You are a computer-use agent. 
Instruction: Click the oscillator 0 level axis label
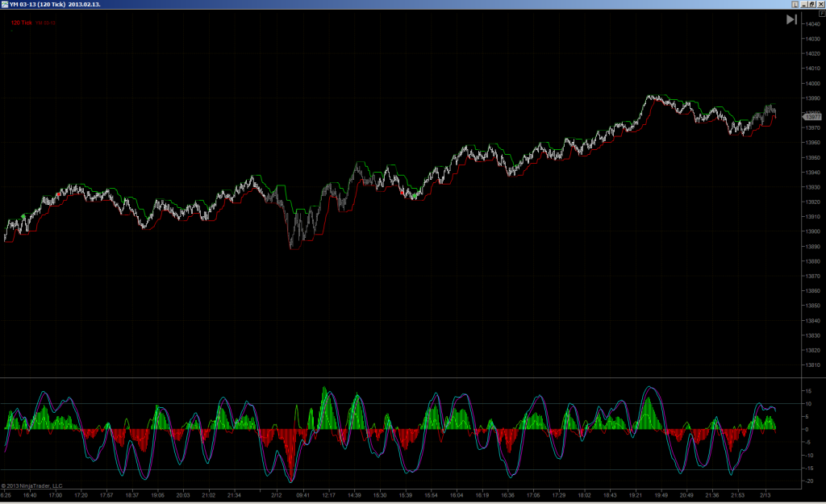(807, 430)
